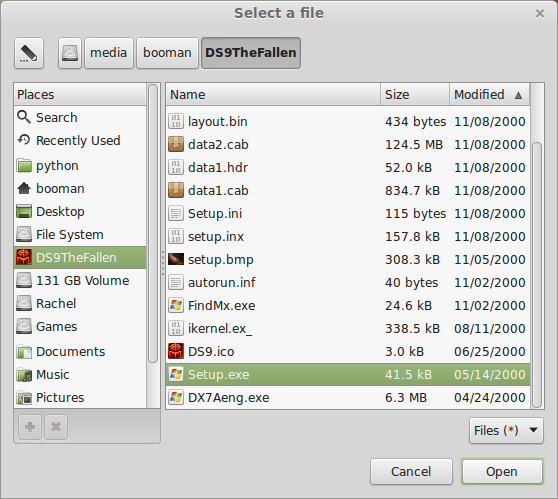Select the autorun.inf file icon
The width and height of the screenshot is (558, 499).
pyautogui.click(x=176, y=283)
